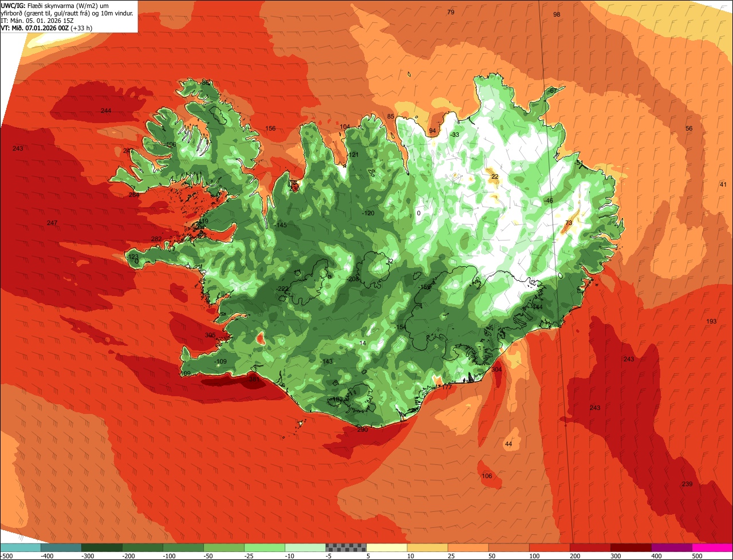733x560 pixels.
Task: Click the map value 79 at top
Action: (451, 12)
